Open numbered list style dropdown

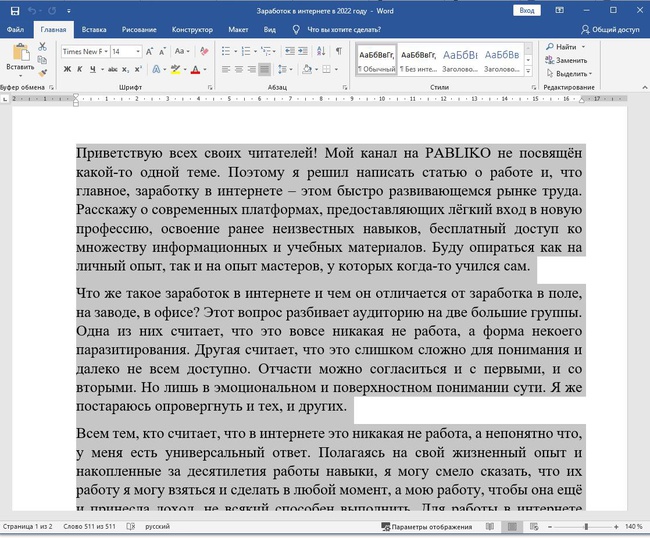pyautogui.click(x=255, y=51)
